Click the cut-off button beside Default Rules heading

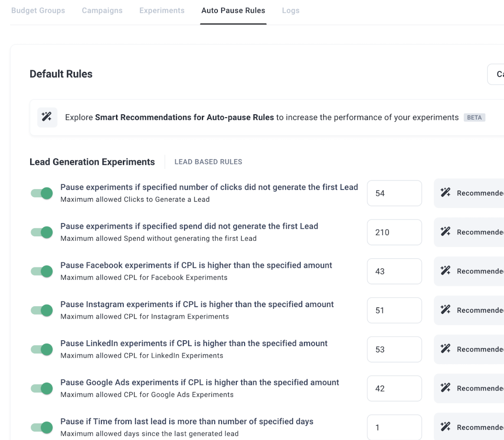click(x=496, y=74)
